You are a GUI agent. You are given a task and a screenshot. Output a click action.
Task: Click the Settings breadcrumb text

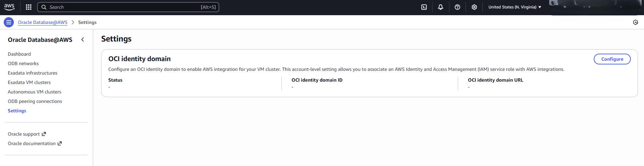[87, 22]
